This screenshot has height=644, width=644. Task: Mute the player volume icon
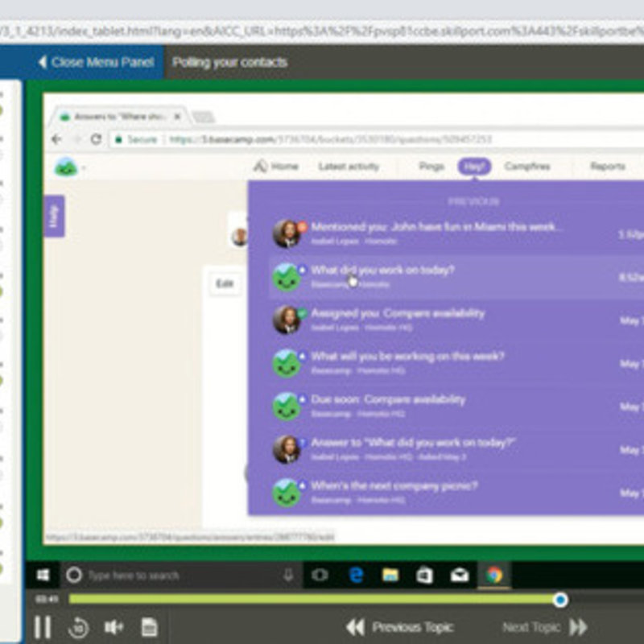pos(114,627)
